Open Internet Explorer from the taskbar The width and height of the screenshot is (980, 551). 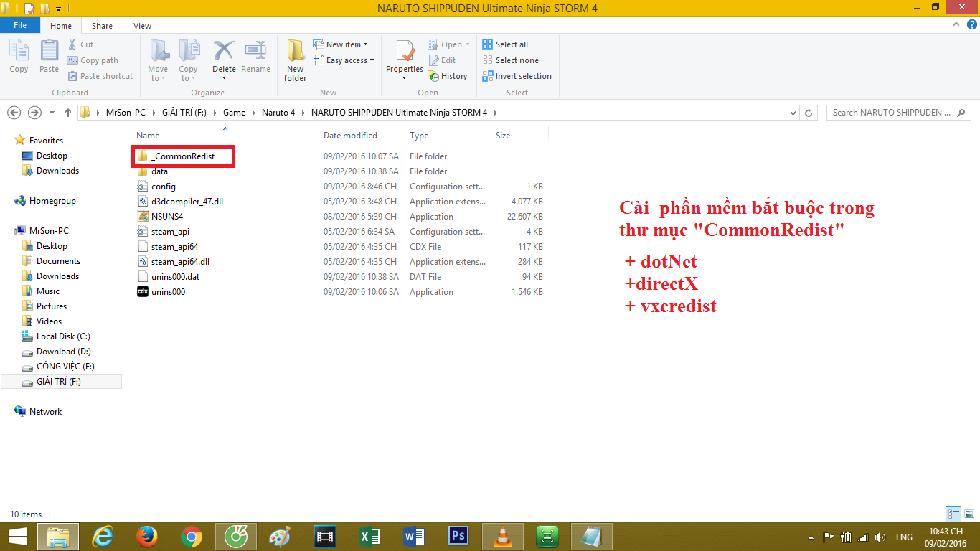click(103, 536)
